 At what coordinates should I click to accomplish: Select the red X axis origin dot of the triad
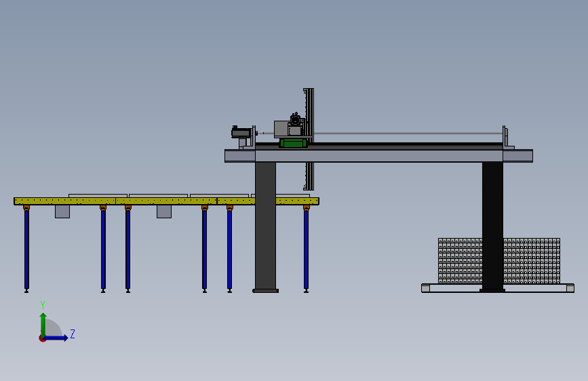point(42,338)
